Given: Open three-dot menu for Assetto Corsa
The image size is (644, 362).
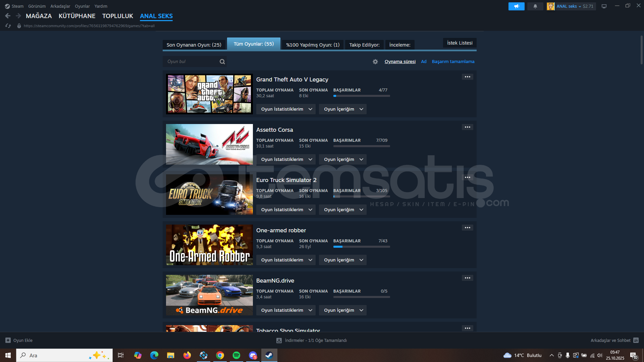Looking at the screenshot, I should pyautogui.click(x=467, y=127).
